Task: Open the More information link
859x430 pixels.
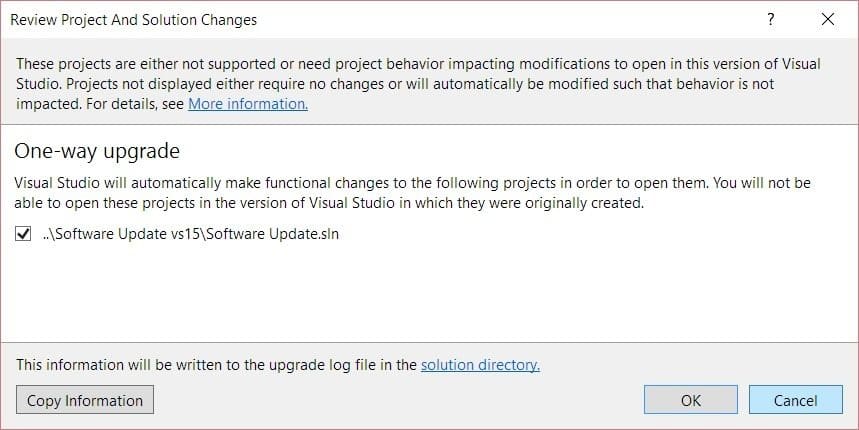Action: click(248, 104)
